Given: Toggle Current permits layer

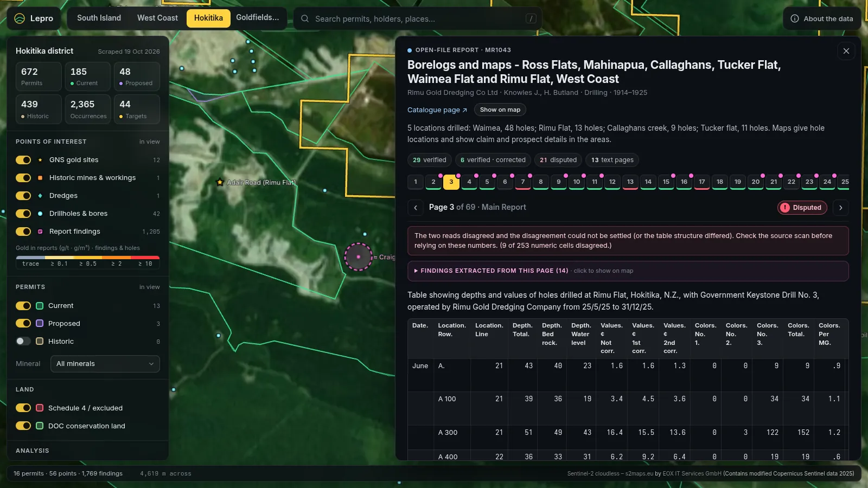Looking at the screenshot, I should click(x=23, y=306).
